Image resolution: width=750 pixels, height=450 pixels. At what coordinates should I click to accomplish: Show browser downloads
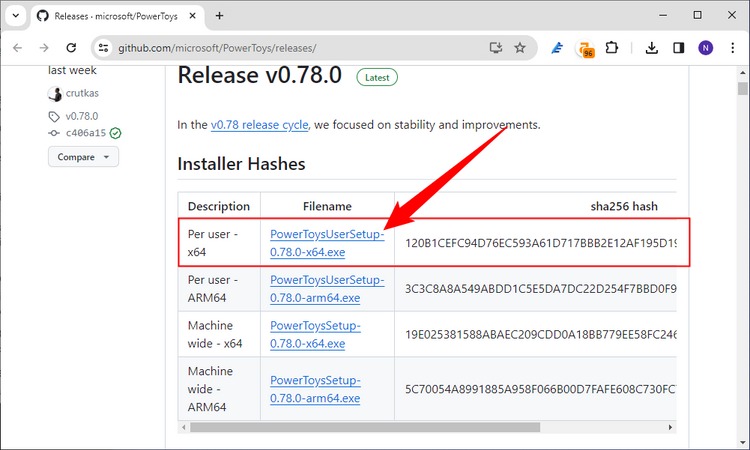coord(651,48)
